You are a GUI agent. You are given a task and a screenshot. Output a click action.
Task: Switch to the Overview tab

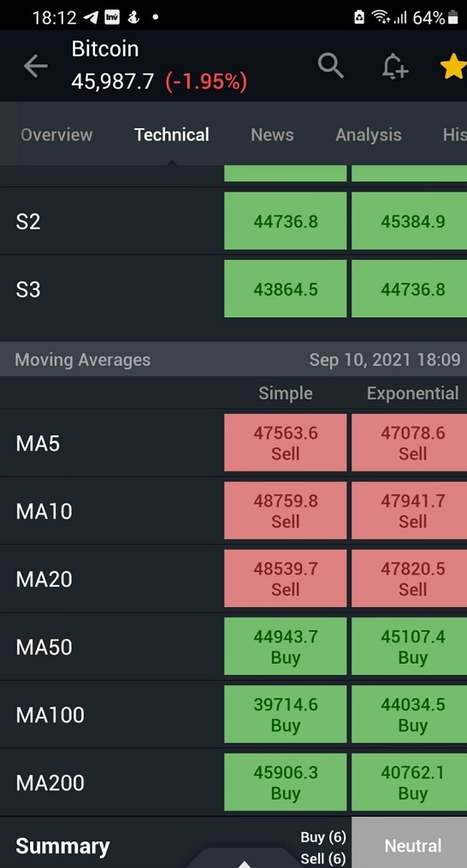(x=56, y=134)
